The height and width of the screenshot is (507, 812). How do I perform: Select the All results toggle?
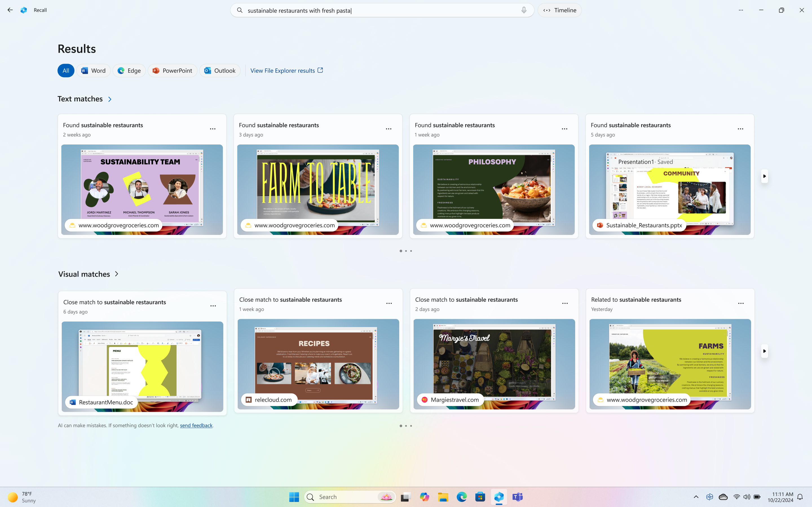65,70
